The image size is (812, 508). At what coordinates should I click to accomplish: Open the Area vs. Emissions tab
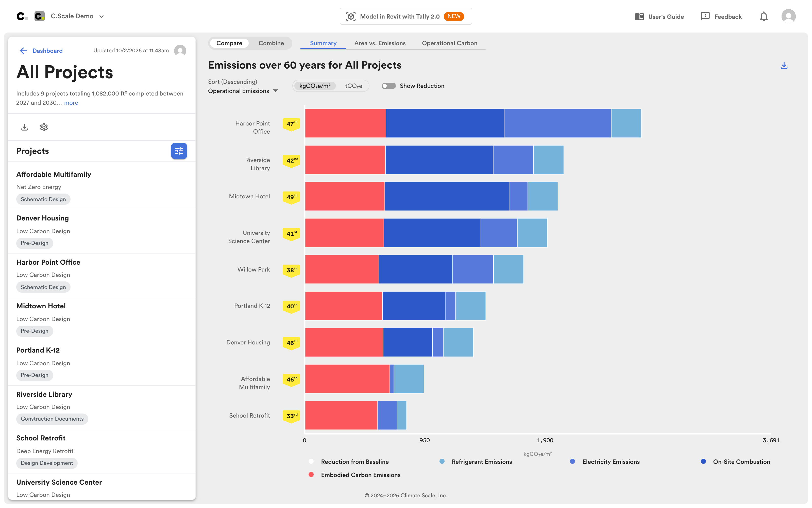pyautogui.click(x=380, y=43)
